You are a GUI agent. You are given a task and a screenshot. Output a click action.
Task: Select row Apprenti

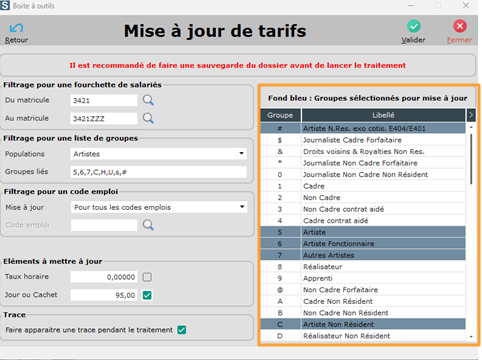pyautogui.click(x=363, y=278)
